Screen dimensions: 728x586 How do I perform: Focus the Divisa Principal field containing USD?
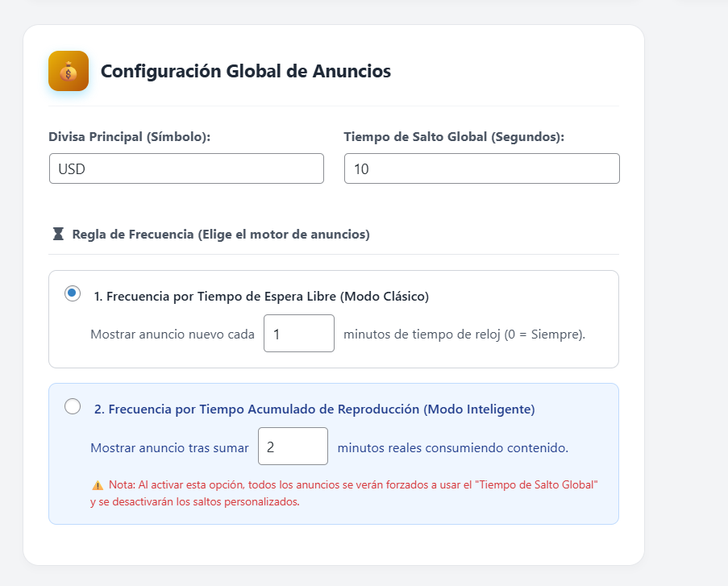tap(186, 168)
